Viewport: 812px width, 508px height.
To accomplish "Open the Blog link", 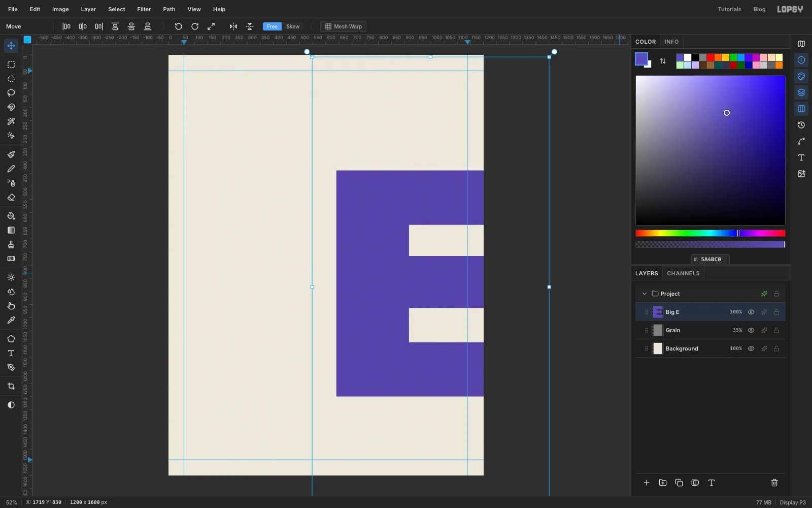I will [x=759, y=9].
